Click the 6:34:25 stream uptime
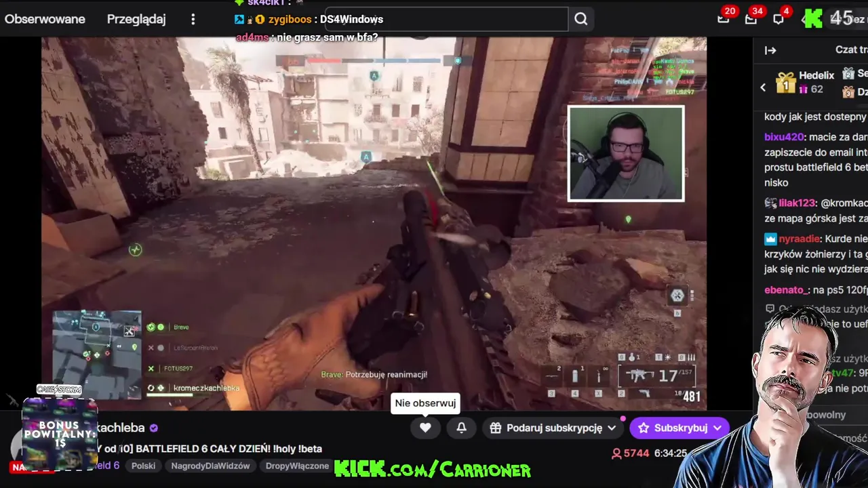This screenshot has width=868, height=488. (x=671, y=453)
